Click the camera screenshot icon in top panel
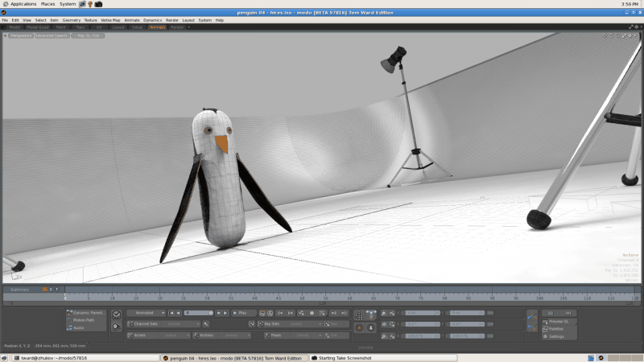644x362 pixels. [98, 4]
